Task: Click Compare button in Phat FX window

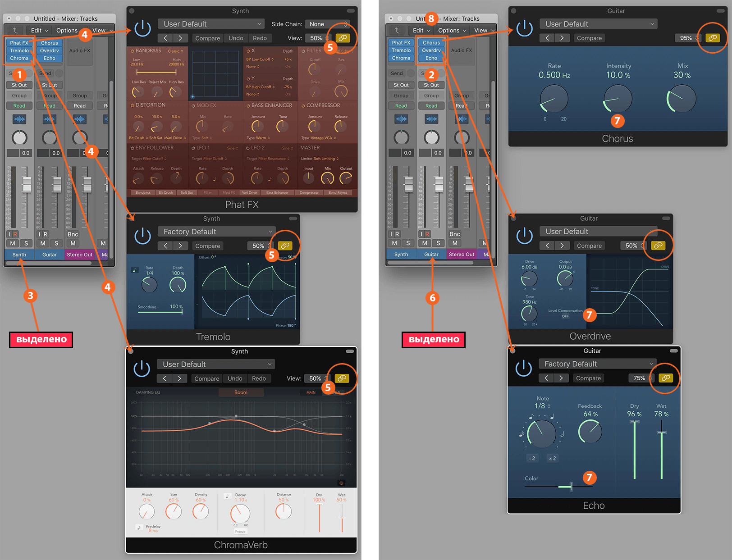Action: (x=208, y=38)
